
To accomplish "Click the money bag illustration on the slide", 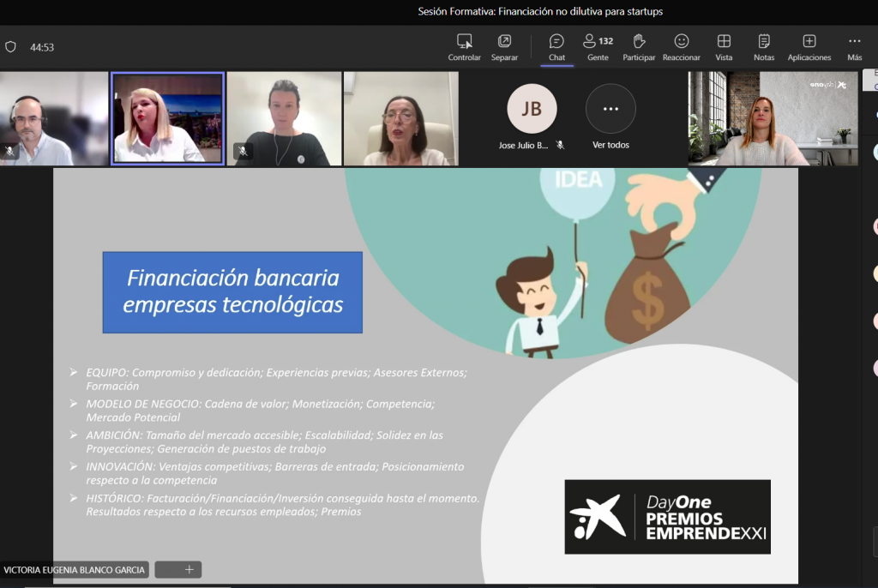I will pos(648,285).
